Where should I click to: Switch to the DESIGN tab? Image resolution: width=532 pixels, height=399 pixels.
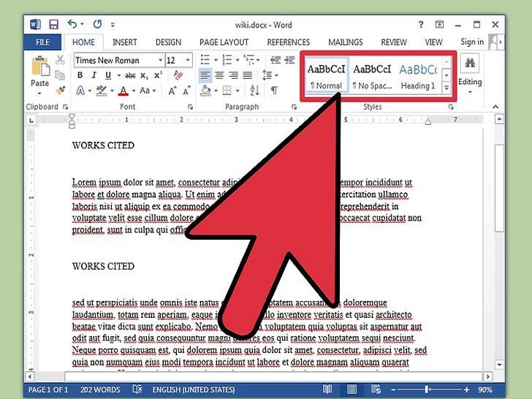click(x=168, y=42)
